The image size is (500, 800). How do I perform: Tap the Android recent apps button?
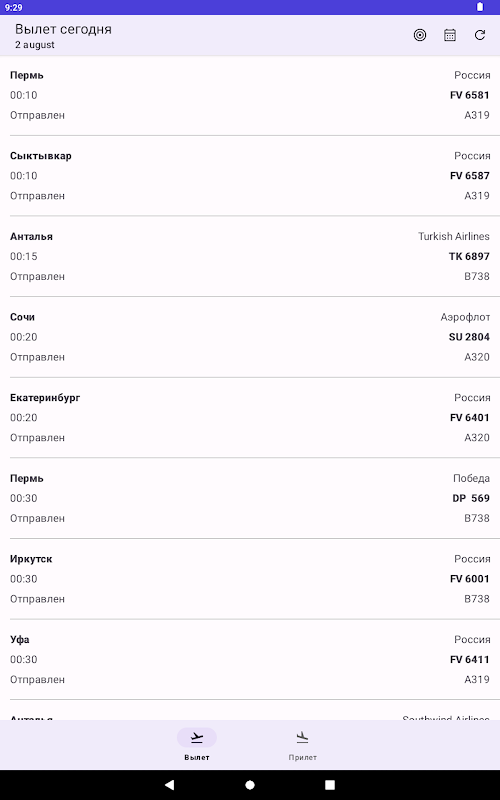point(330,785)
